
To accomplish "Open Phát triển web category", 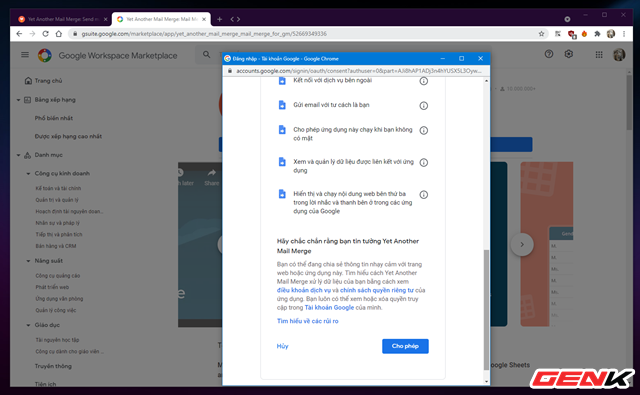I will [52, 287].
